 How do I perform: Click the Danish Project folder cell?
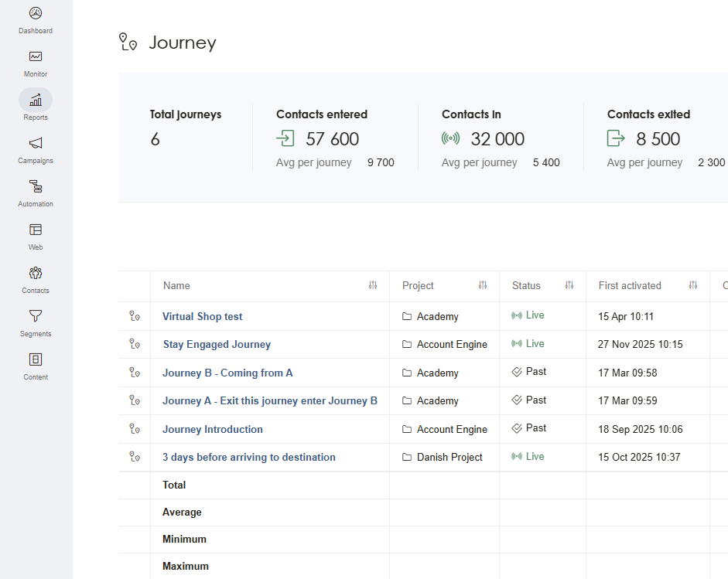(443, 457)
